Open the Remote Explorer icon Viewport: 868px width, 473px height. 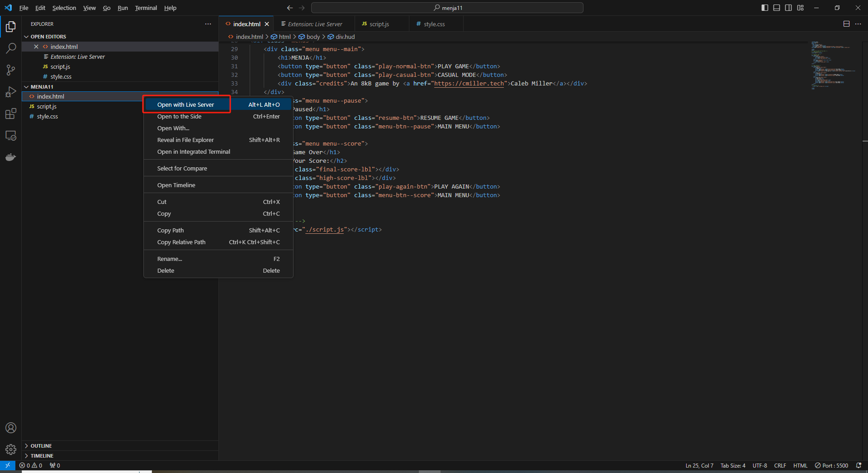(11, 136)
